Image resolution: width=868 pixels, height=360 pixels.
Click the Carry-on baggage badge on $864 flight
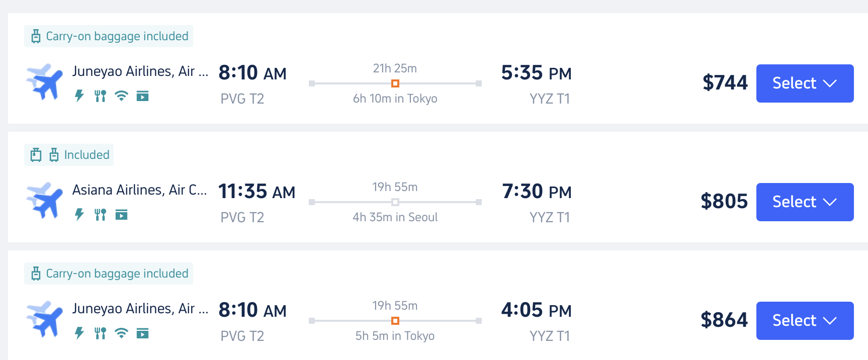109,274
